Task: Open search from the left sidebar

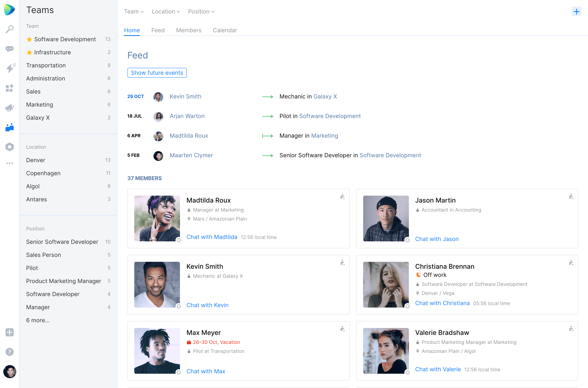Action: pos(9,29)
